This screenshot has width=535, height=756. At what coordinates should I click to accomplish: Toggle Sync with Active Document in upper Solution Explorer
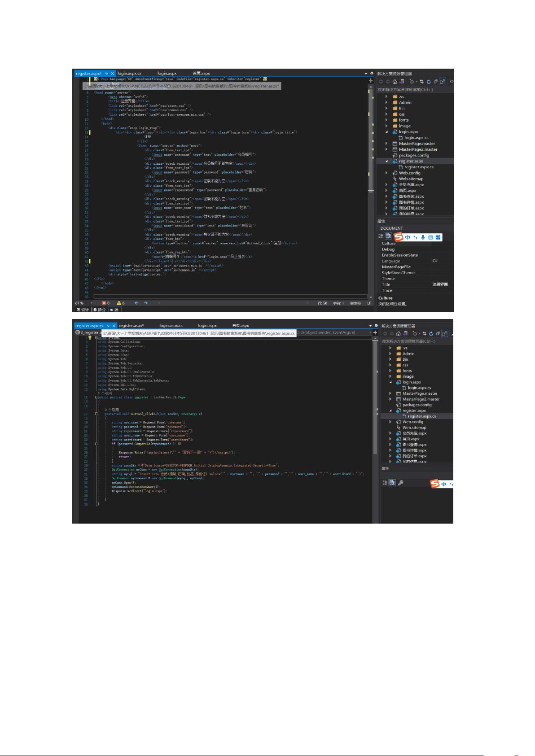[421, 82]
